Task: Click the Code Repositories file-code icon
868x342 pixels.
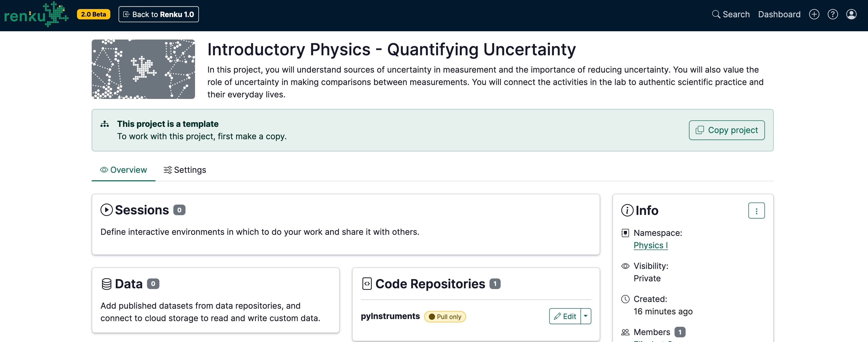Action: [367, 284]
